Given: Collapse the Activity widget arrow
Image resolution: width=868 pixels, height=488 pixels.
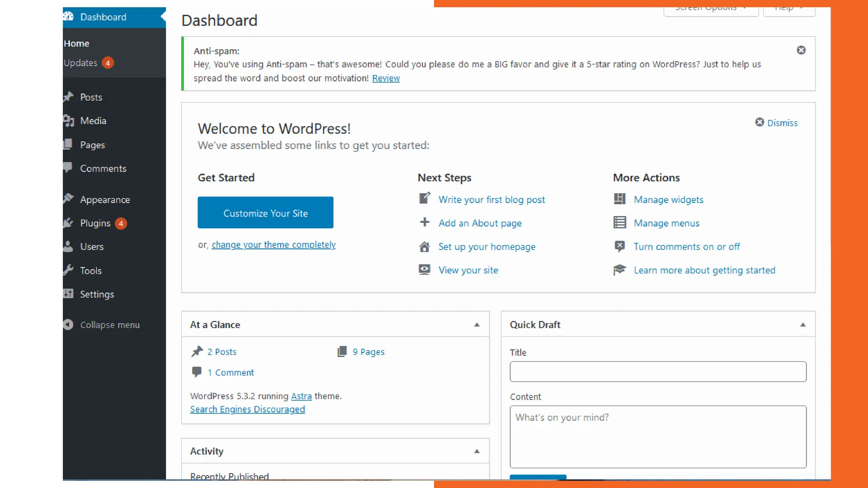Looking at the screenshot, I should 477,451.
